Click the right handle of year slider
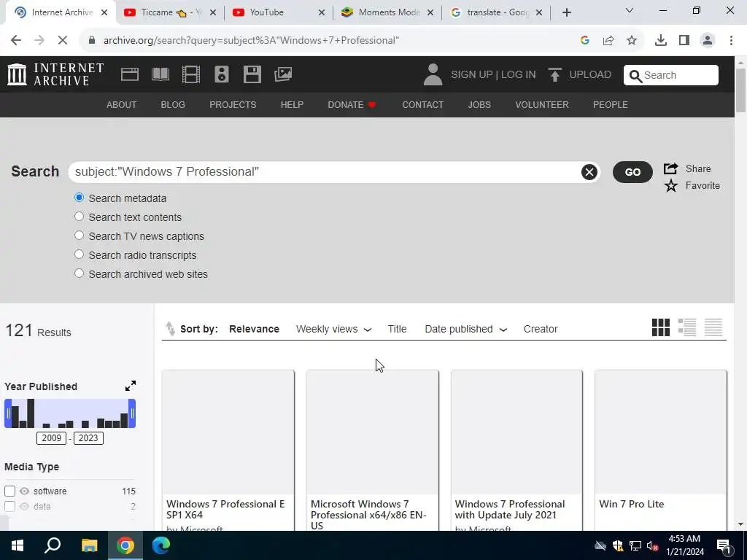 (x=132, y=413)
